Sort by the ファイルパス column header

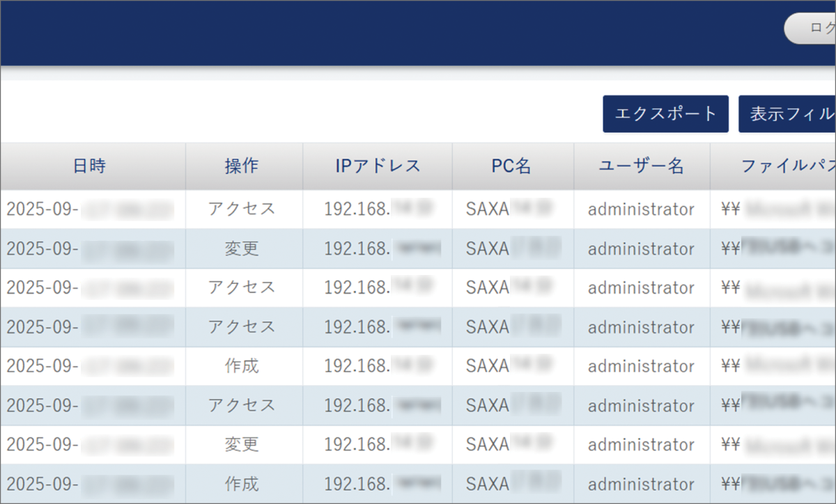tap(780, 166)
